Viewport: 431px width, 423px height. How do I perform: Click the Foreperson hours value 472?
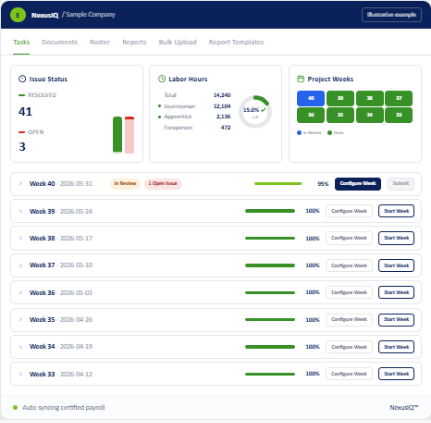[x=226, y=127]
